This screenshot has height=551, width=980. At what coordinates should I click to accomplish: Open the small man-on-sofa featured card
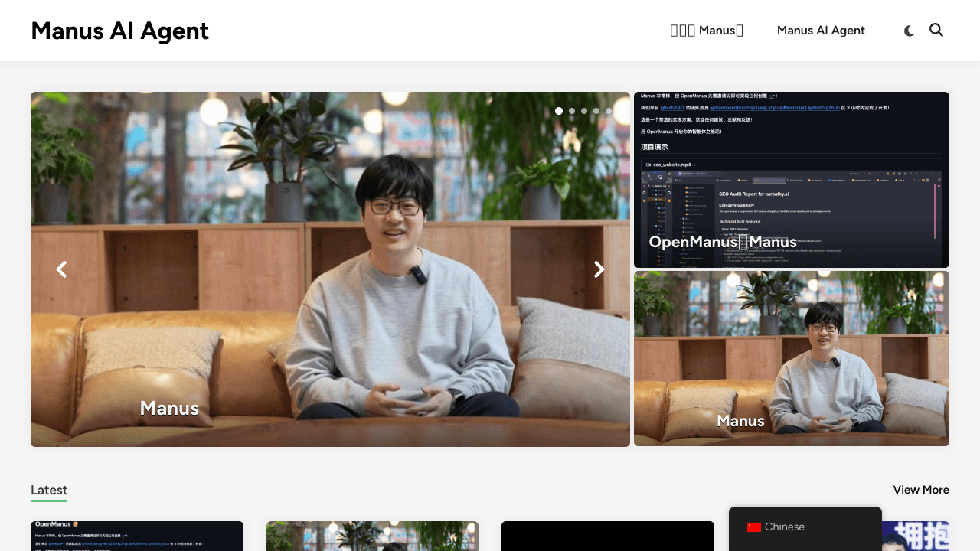(x=792, y=359)
